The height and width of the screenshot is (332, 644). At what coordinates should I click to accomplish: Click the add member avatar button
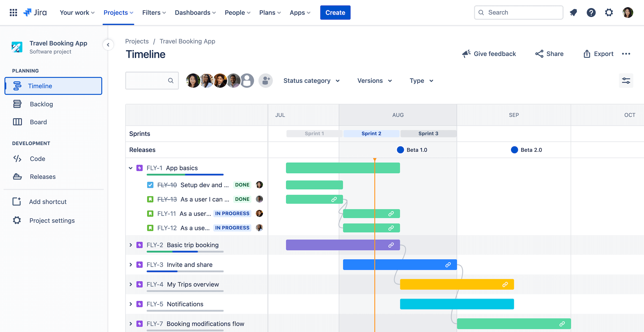coord(266,80)
